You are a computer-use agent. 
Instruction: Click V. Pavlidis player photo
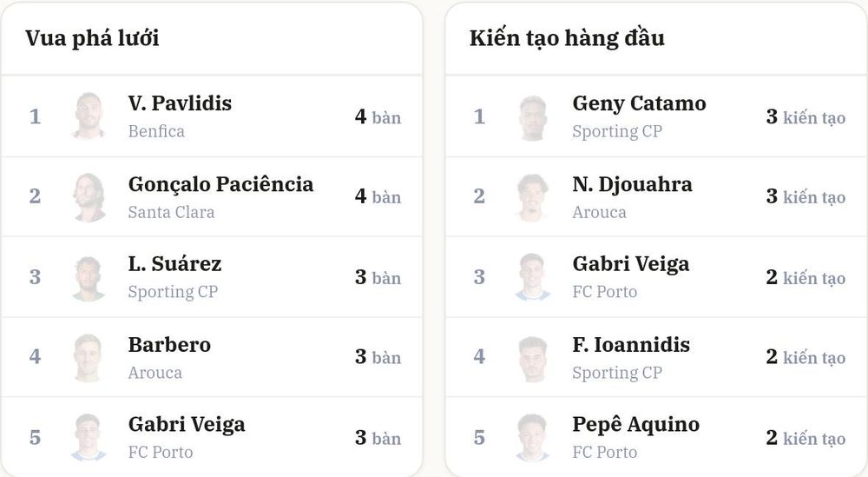pos(89,116)
